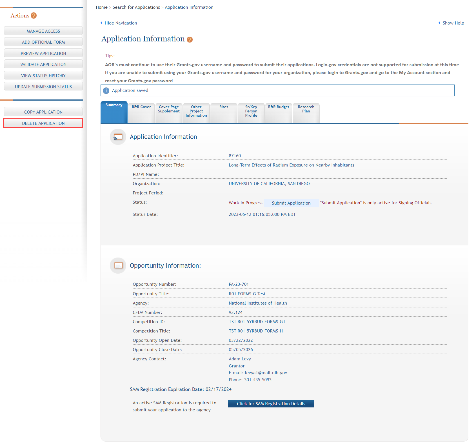The width and height of the screenshot is (476, 448).
Task: Open the Research Plan tab
Action: [x=306, y=109]
